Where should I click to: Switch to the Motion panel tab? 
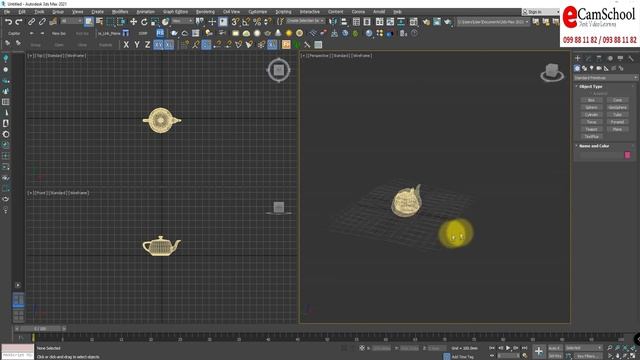(x=610, y=58)
